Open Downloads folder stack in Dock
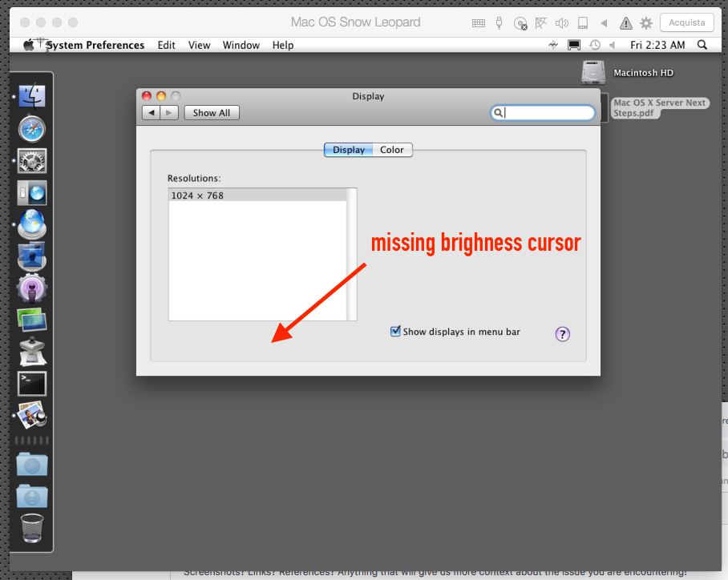728x580 pixels. click(x=31, y=496)
